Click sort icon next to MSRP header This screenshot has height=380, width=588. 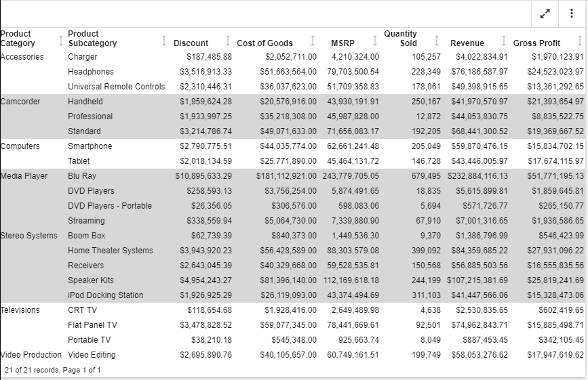375,41
